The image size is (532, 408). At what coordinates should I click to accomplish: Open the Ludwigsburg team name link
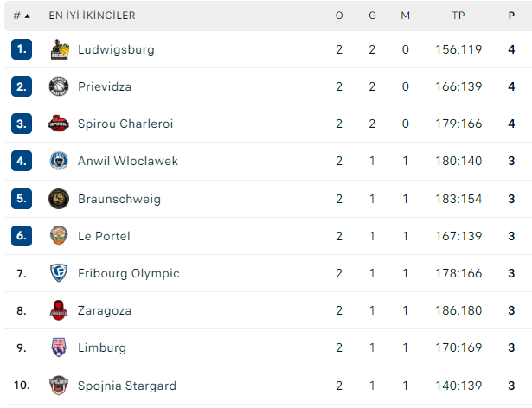coord(116,49)
